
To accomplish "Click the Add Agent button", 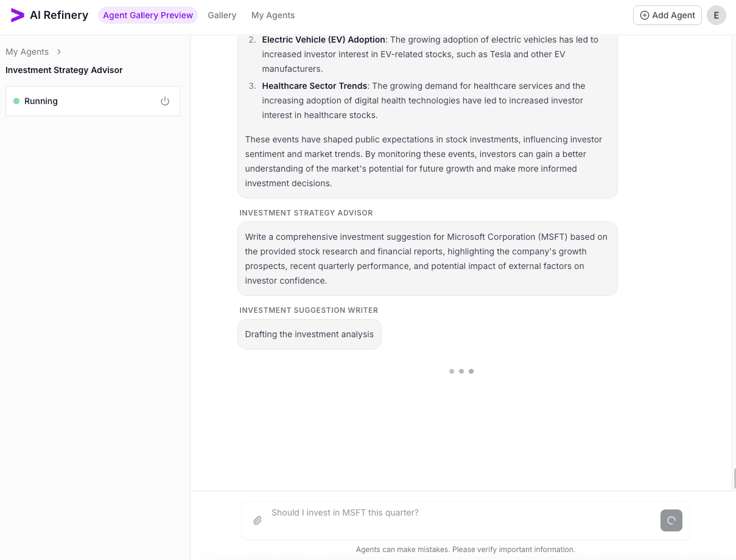I will tap(667, 15).
